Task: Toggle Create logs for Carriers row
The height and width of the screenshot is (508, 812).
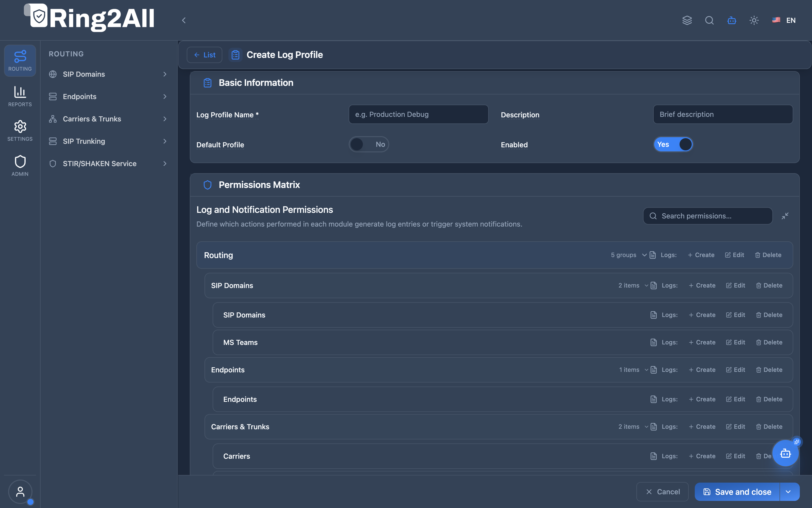Action: point(702,456)
